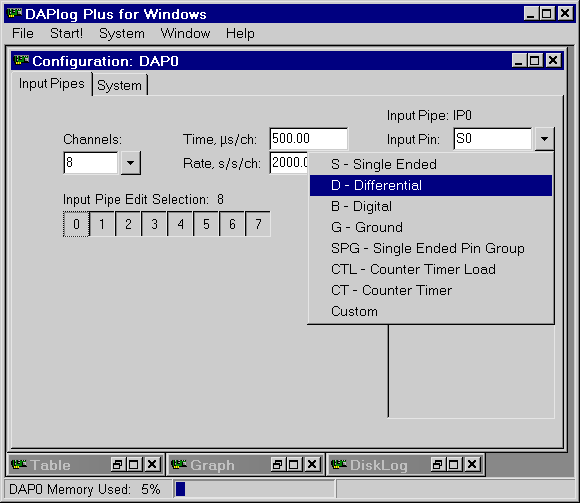Restore the minimized DiskLog window
The width and height of the screenshot is (580, 503).
438,465
